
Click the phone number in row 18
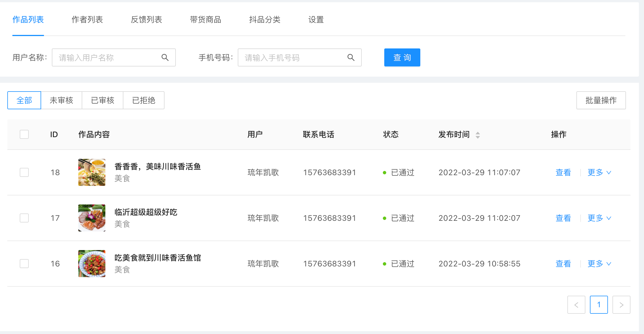(x=330, y=172)
